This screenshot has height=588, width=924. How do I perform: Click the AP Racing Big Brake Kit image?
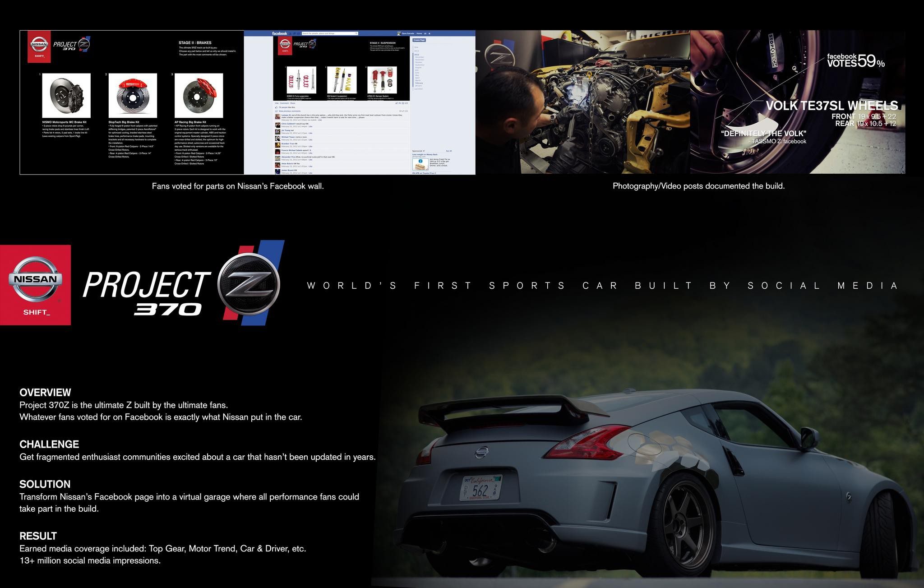click(199, 96)
